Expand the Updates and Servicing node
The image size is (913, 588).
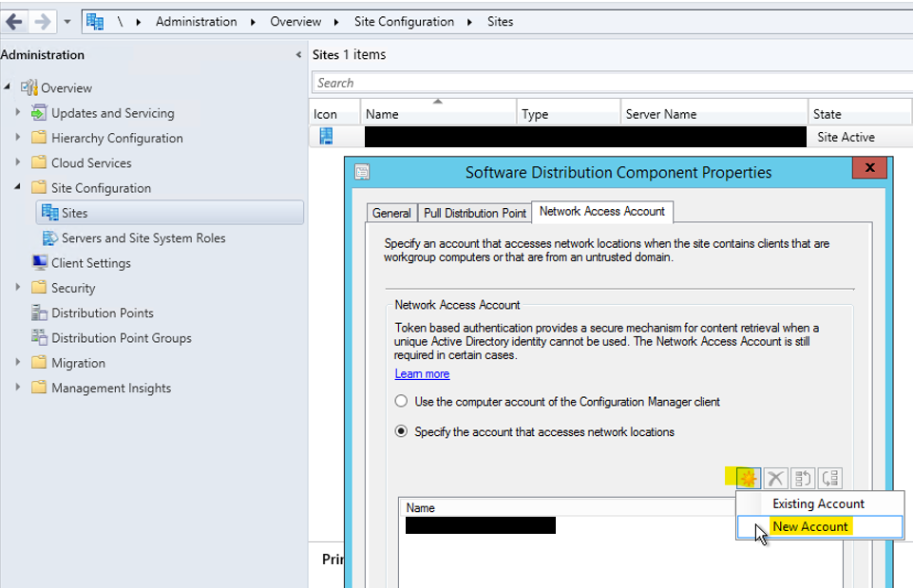[17, 112]
